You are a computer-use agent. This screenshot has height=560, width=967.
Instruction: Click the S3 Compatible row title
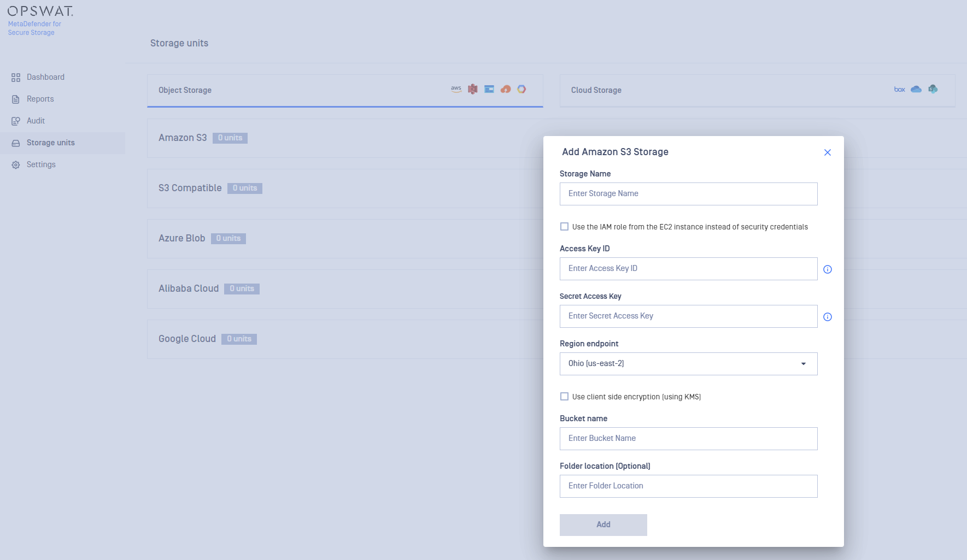pos(190,188)
